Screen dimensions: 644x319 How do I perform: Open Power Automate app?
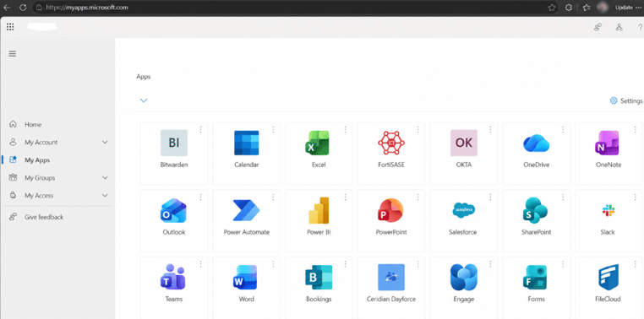[247, 220]
